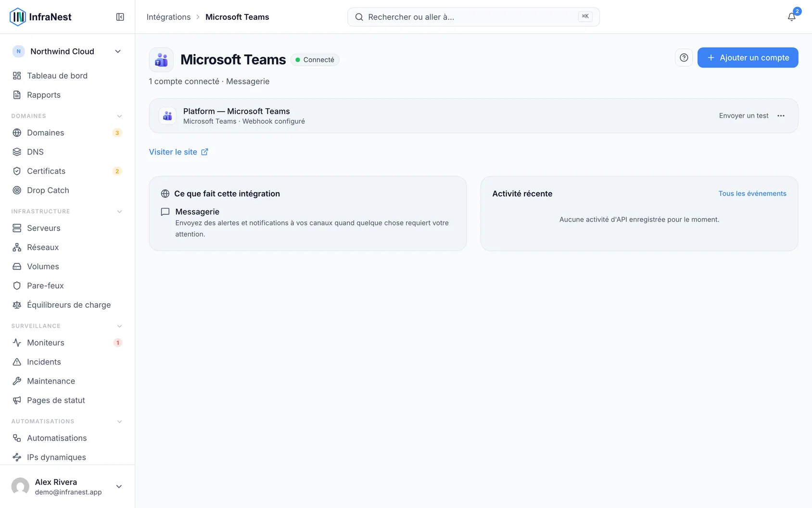Image resolution: width=812 pixels, height=508 pixels.
Task: Click the Tableau de bord grid icon
Action: click(x=17, y=76)
